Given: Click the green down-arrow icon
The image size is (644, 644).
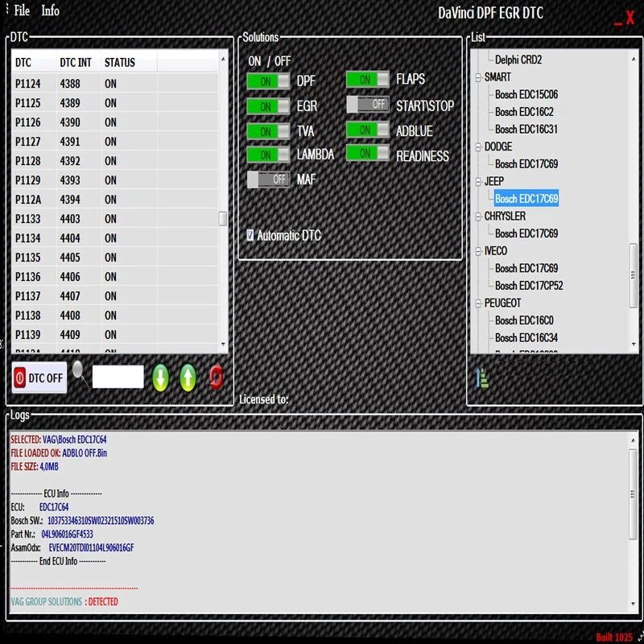Looking at the screenshot, I should pyautogui.click(x=160, y=377).
